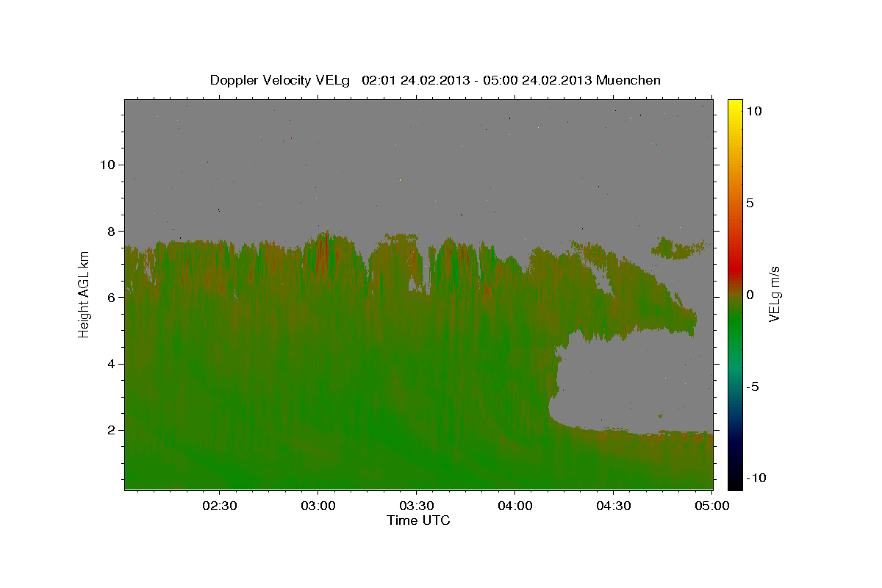The image size is (882, 588).
Task: Click the 03:30 time tick label
Action: tap(416, 506)
